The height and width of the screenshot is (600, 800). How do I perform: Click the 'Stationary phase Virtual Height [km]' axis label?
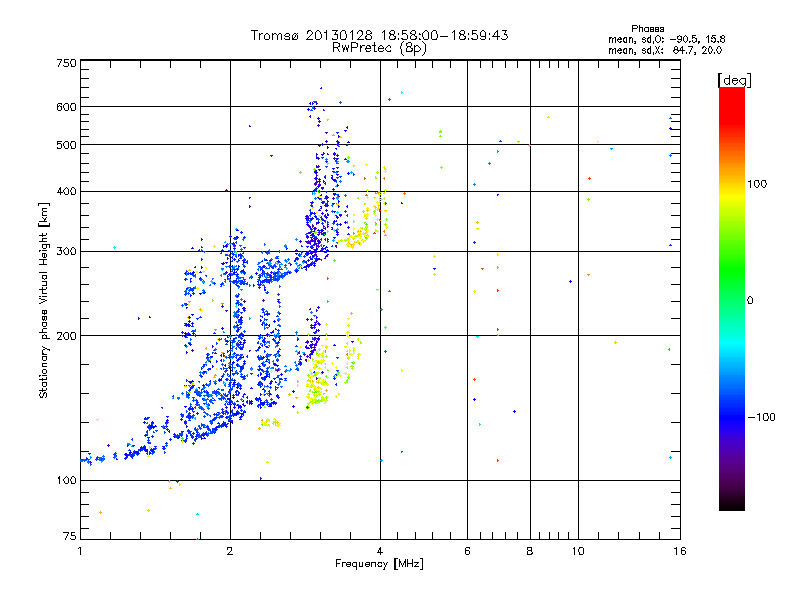click(x=44, y=300)
